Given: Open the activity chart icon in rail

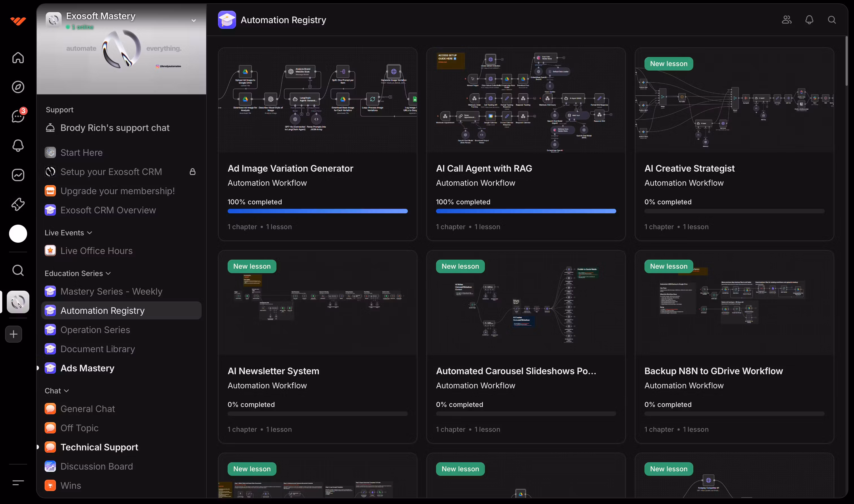Looking at the screenshot, I should point(18,175).
